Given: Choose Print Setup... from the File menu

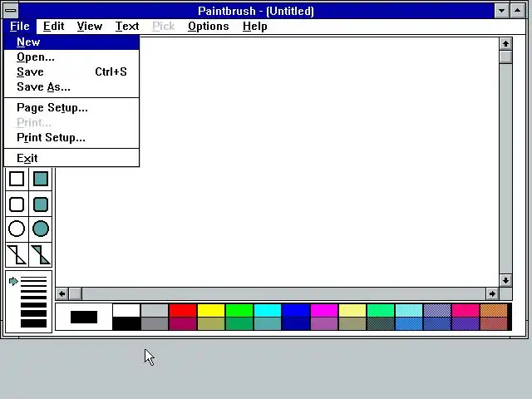Looking at the screenshot, I should tap(71, 138).
